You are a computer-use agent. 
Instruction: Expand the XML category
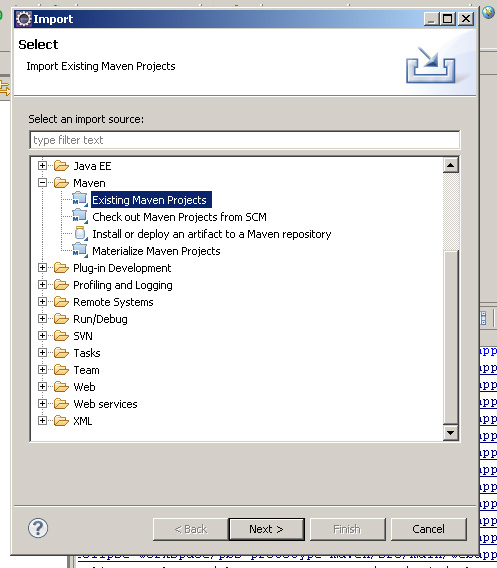[x=42, y=421]
